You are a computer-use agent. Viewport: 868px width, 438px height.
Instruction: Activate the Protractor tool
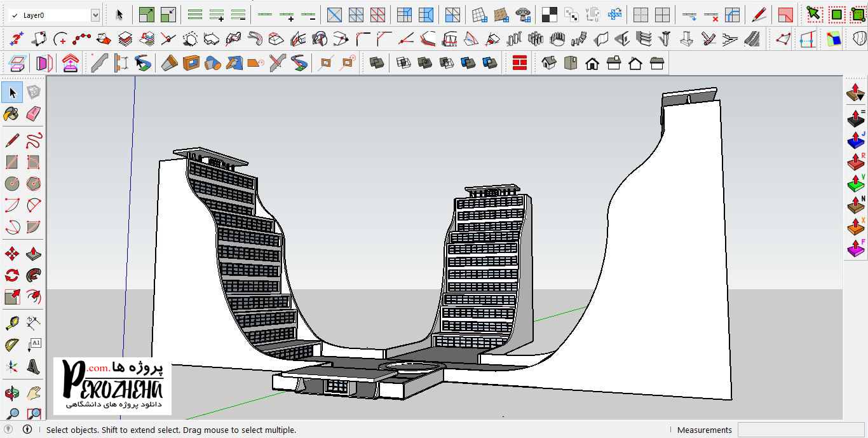pyautogui.click(x=11, y=345)
